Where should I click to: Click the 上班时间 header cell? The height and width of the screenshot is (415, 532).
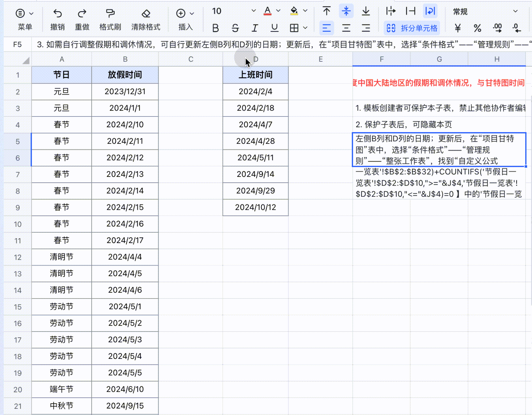point(256,75)
